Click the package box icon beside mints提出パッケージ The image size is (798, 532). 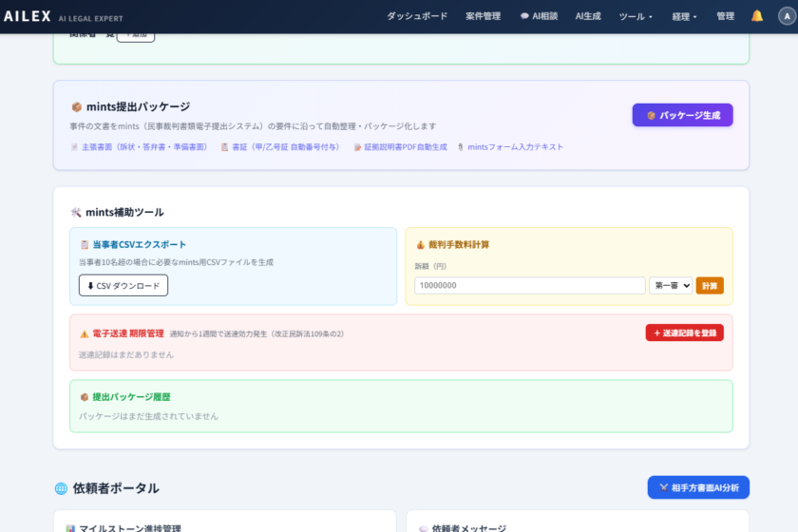[76, 107]
